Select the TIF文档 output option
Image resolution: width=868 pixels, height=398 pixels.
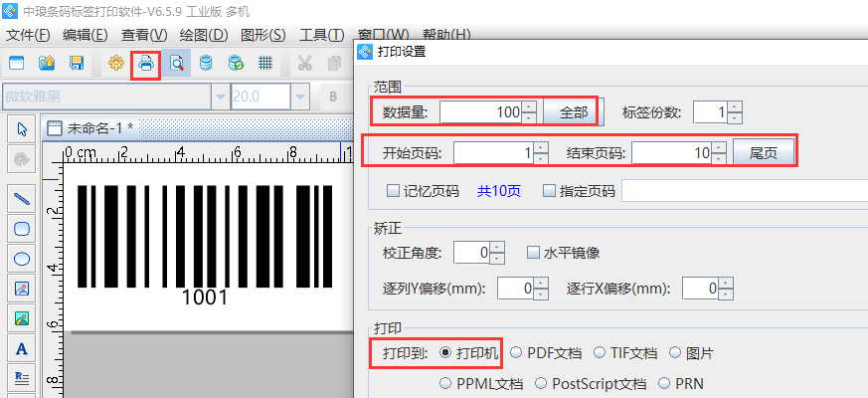[x=599, y=353]
